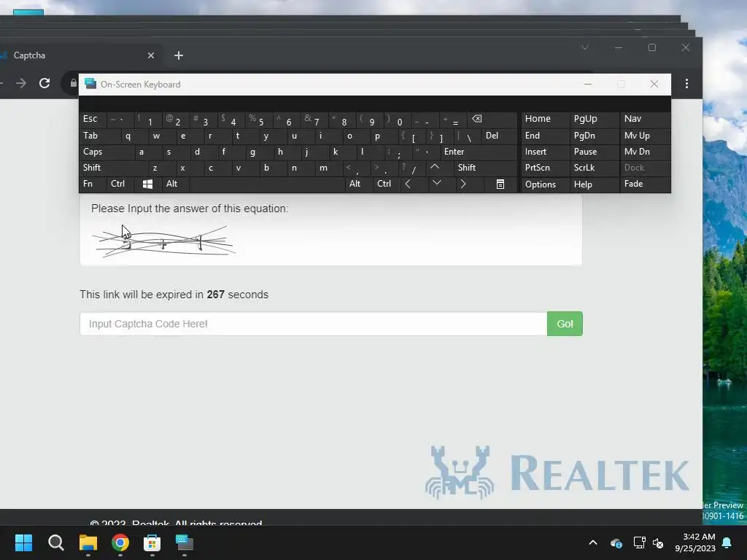Close the On-Screen Keyboard window
This screenshot has height=560, width=747.
click(x=654, y=85)
